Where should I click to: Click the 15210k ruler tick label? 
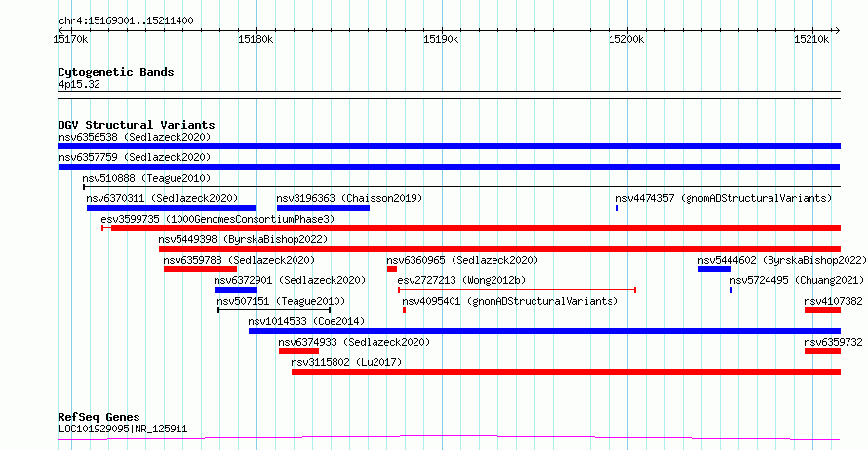[812, 40]
